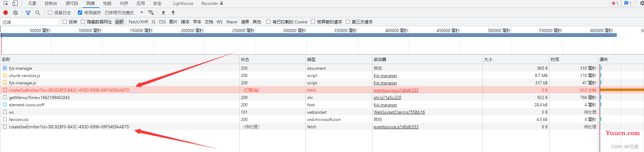644x152 pixels.
Task: Switch to the Elements tab
Action: [x=32, y=3]
